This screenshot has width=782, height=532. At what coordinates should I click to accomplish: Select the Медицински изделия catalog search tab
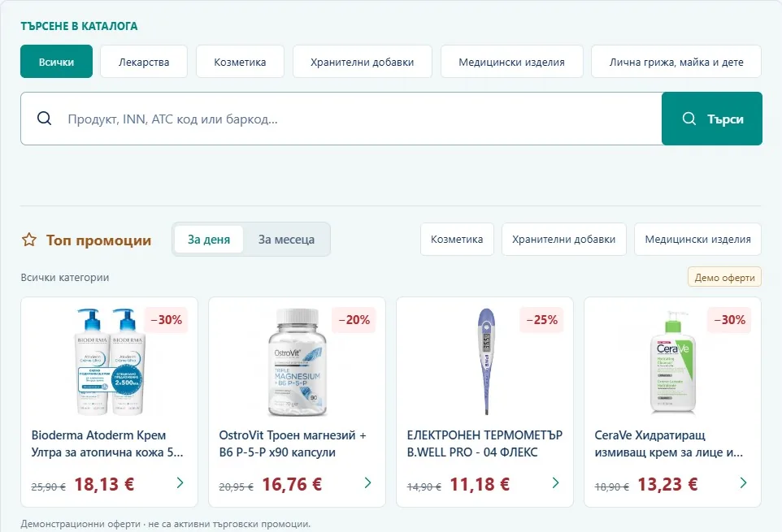[x=511, y=61]
